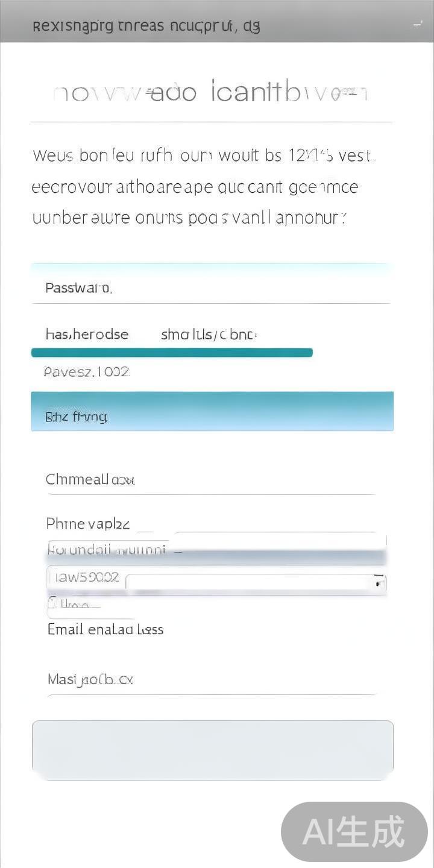Click the large page heading text
The width and height of the screenshot is (434, 868).
[211, 93]
